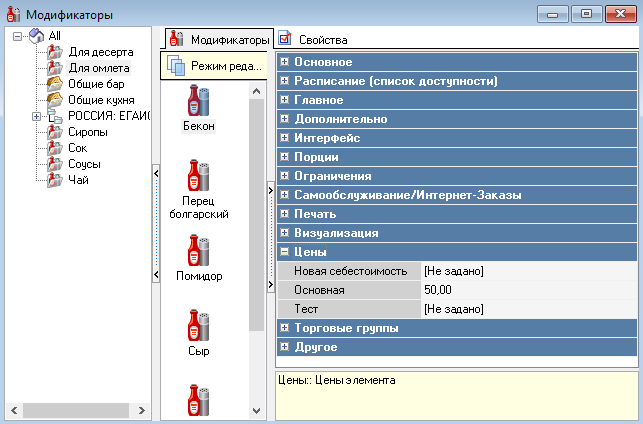
Task: Click the Соусы folder icon
Action: click(x=55, y=164)
